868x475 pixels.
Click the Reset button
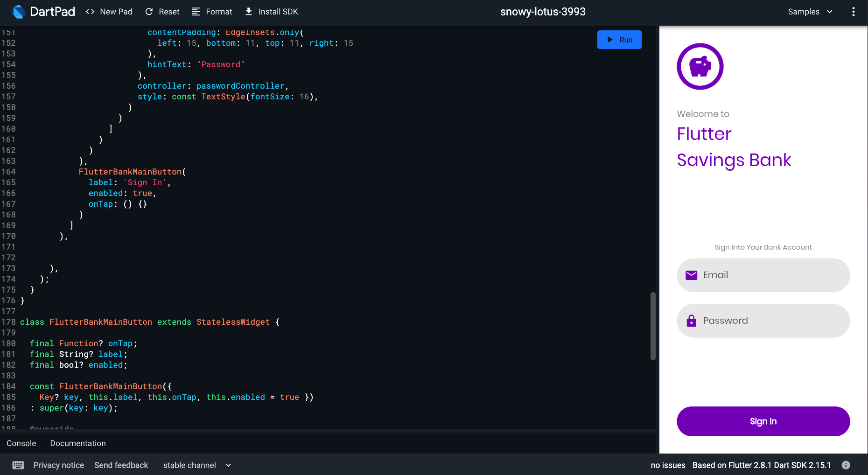tap(162, 12)
